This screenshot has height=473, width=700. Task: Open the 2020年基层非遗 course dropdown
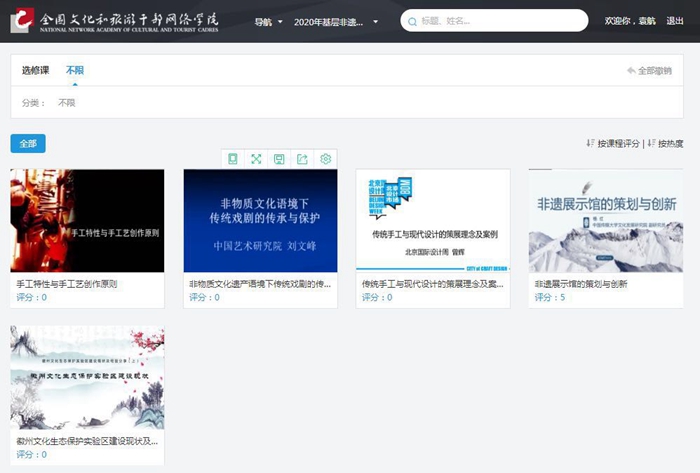336,21
